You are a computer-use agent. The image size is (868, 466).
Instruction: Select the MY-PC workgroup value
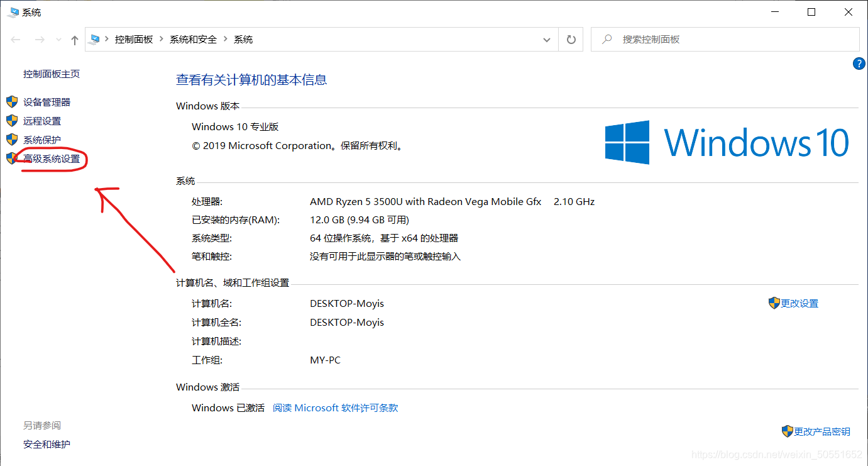pos(326,360)
